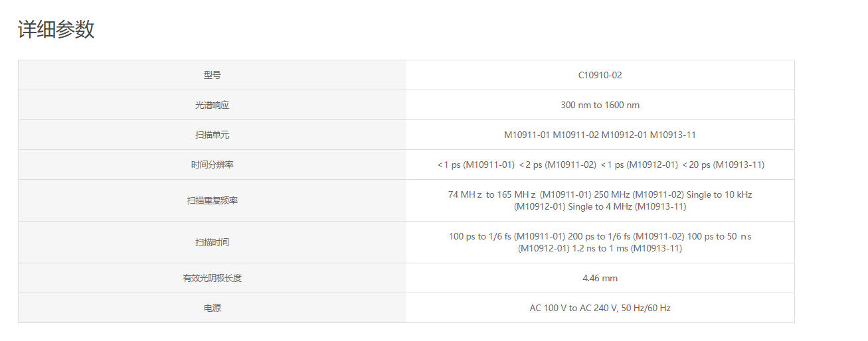Select the 型号 label cell
Screen dimensions: 868x341
pos(212,75)
